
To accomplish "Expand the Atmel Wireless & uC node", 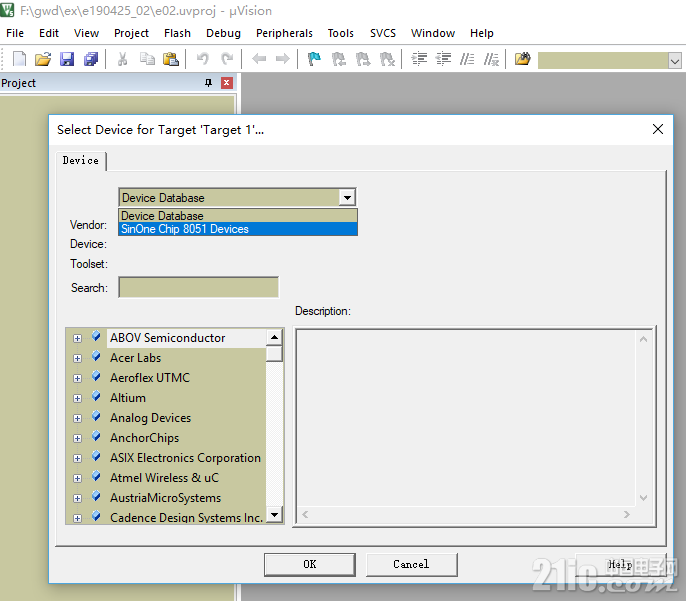I will coord(77,479).
